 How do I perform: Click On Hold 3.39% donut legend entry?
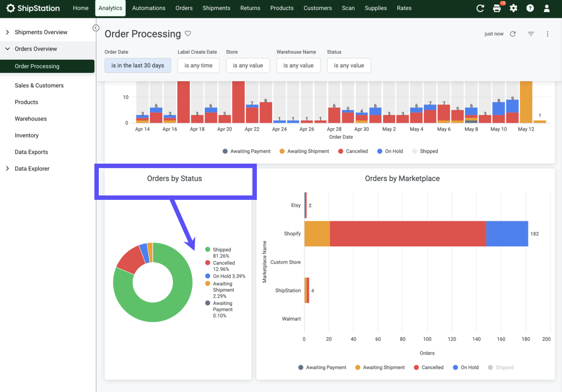pyautogui.click(x=226, y=276)
